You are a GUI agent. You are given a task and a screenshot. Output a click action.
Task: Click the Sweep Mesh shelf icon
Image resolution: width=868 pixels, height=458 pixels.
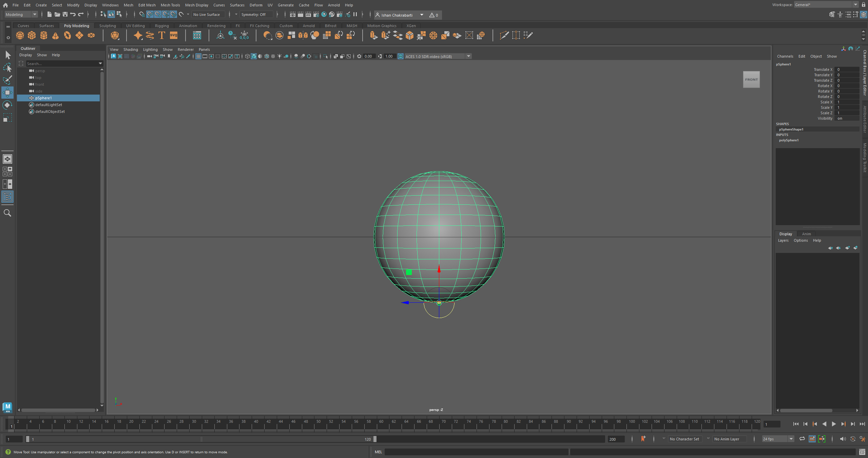(x=150, y=35)
